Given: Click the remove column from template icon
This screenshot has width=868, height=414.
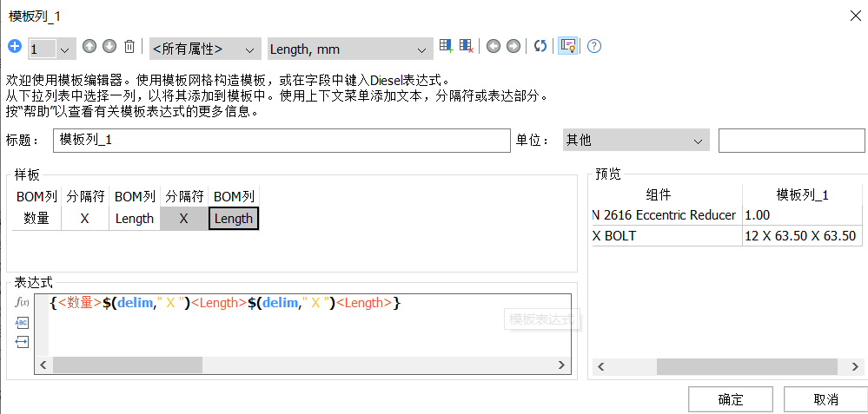Looking at the screenshot, I should click(x=466, y=46).
